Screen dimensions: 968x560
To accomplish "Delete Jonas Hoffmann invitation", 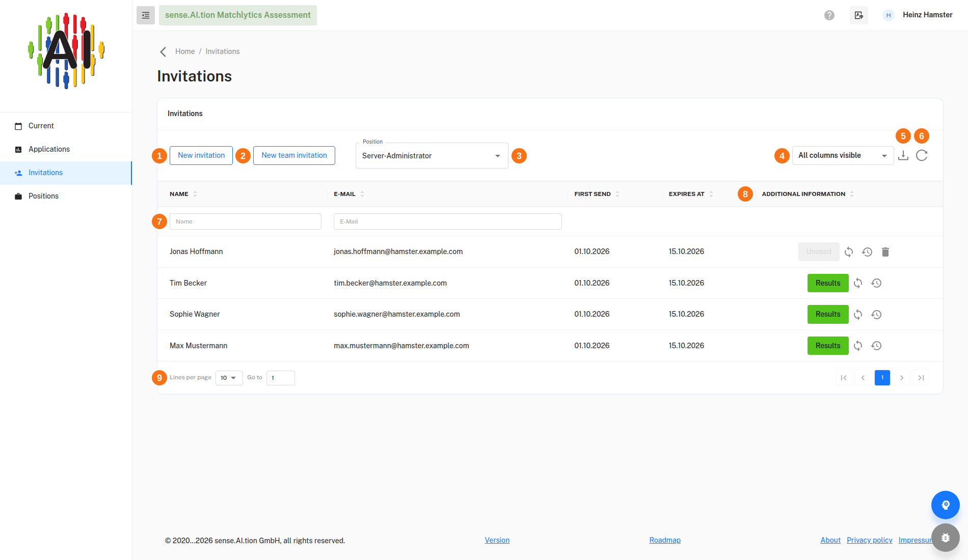I will pyautogui.click(x=885, y=252).
